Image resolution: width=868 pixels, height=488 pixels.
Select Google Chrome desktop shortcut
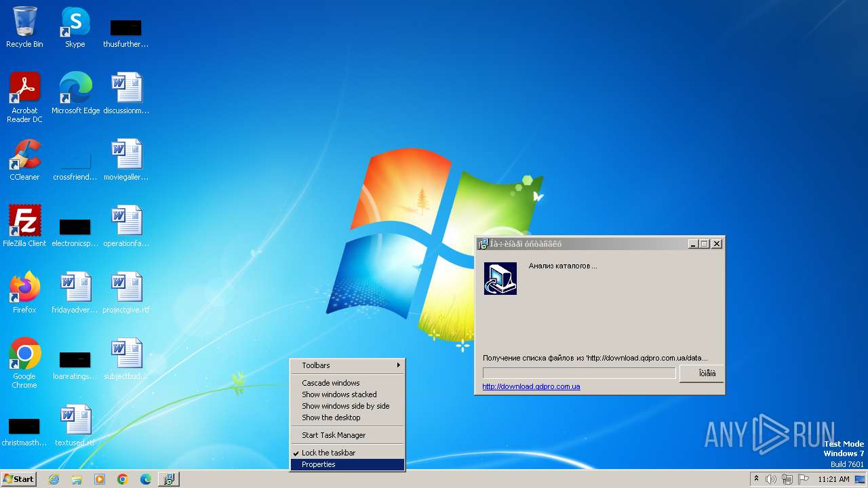point(24,363)
